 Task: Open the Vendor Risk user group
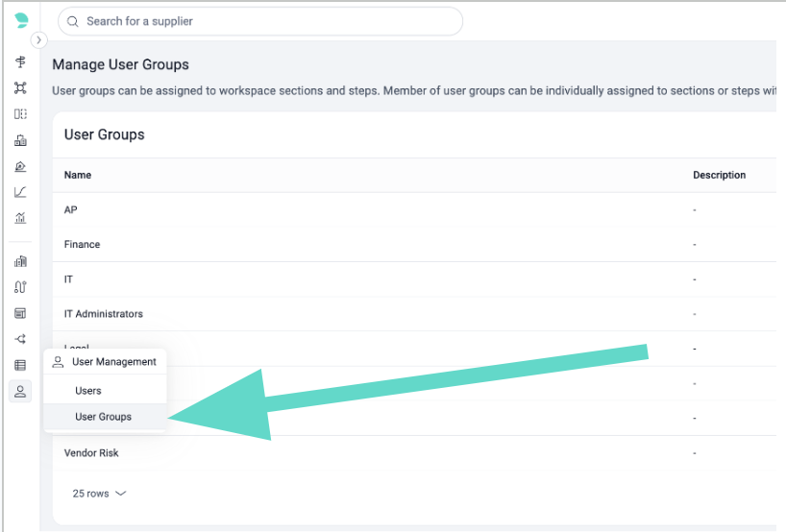pos(91,453)
